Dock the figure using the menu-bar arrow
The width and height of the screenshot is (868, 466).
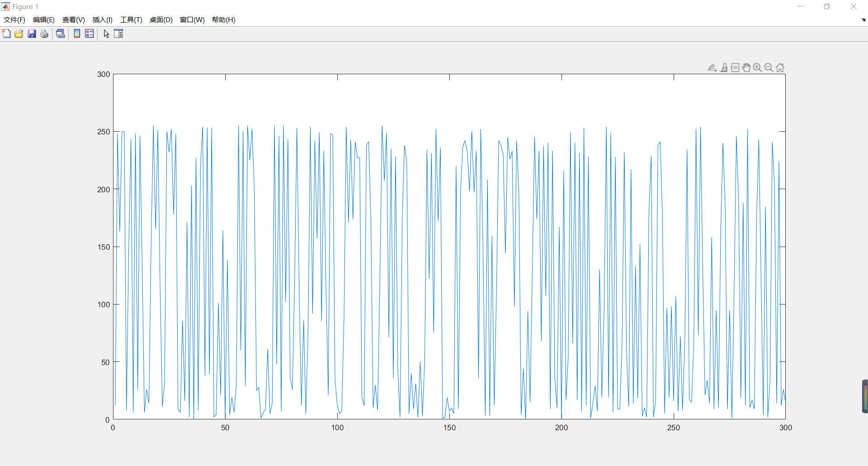coord(863,19)
